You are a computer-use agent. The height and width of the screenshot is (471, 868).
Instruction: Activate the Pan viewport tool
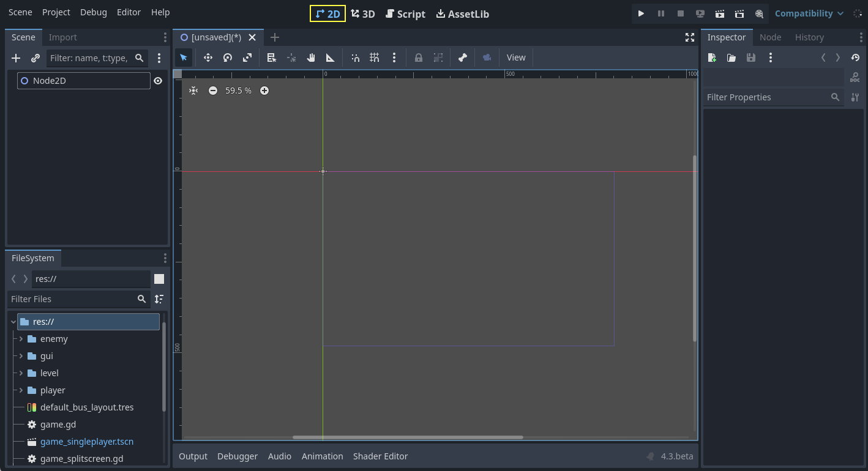(310, 57)
